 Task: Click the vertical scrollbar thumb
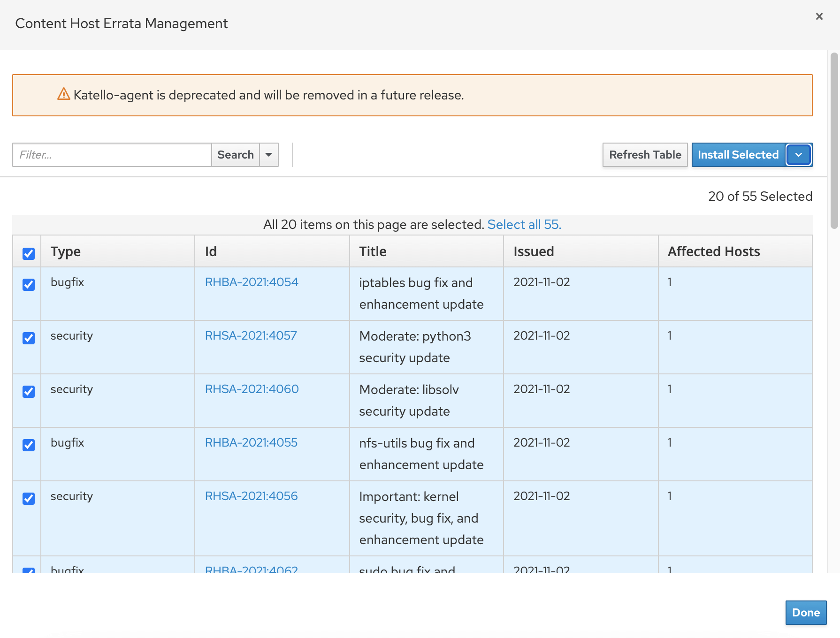[x=833, y=141]
